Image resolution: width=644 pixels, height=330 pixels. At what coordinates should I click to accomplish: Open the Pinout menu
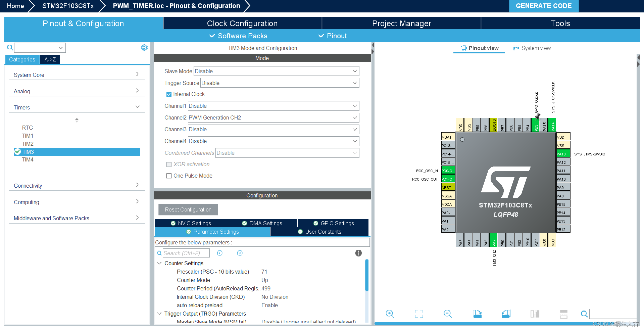pyautogui.click(x=332, y=36)
